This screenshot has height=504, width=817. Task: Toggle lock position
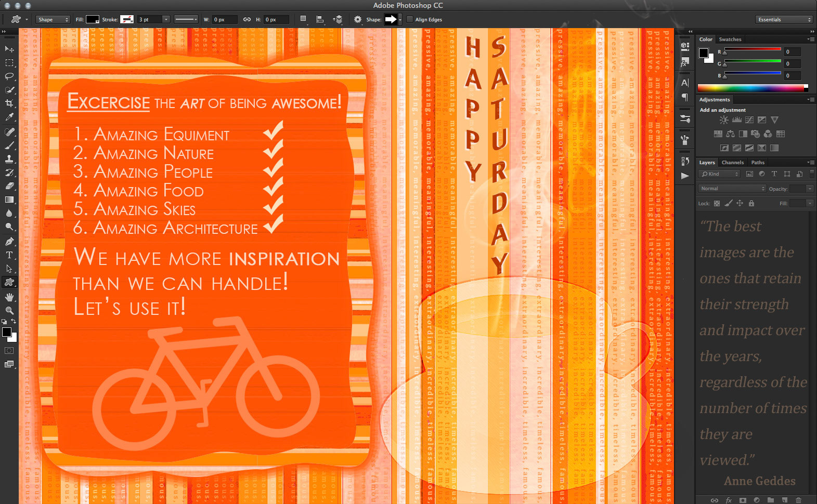[740, 204]
